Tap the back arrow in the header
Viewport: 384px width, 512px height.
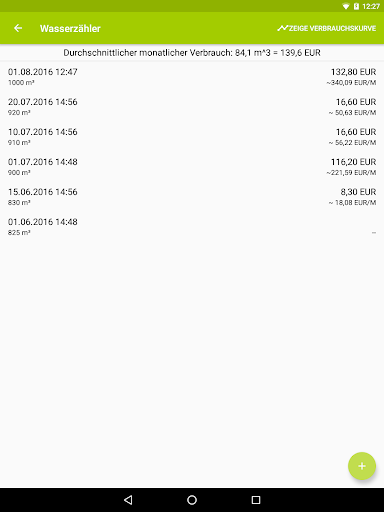click(x=18, y=28)
